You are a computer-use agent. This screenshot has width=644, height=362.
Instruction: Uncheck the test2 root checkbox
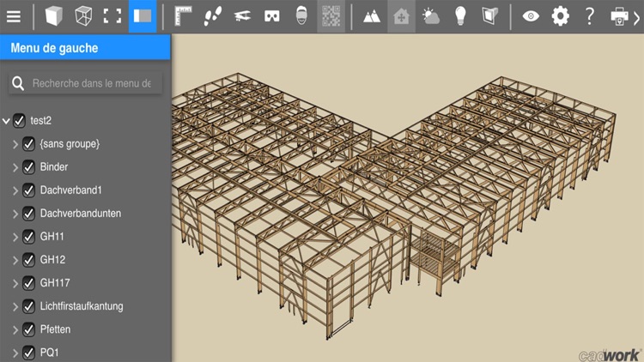click(x=19, y=121)
